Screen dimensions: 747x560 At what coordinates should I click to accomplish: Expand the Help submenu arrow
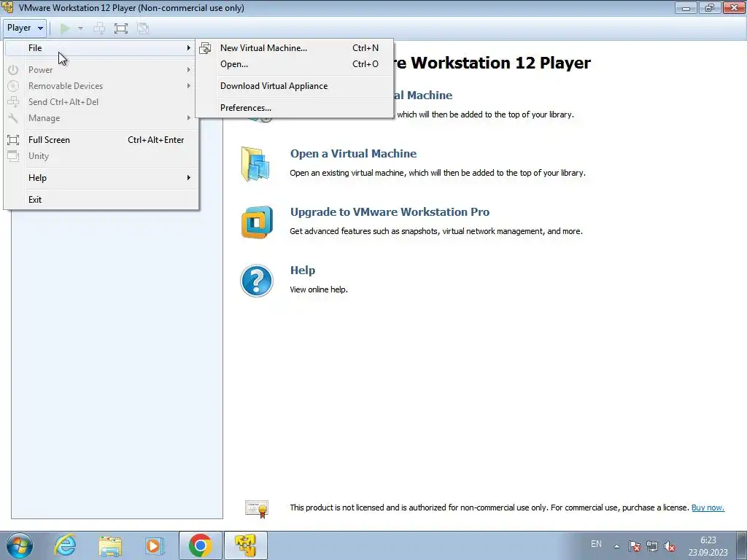(189, 178)
